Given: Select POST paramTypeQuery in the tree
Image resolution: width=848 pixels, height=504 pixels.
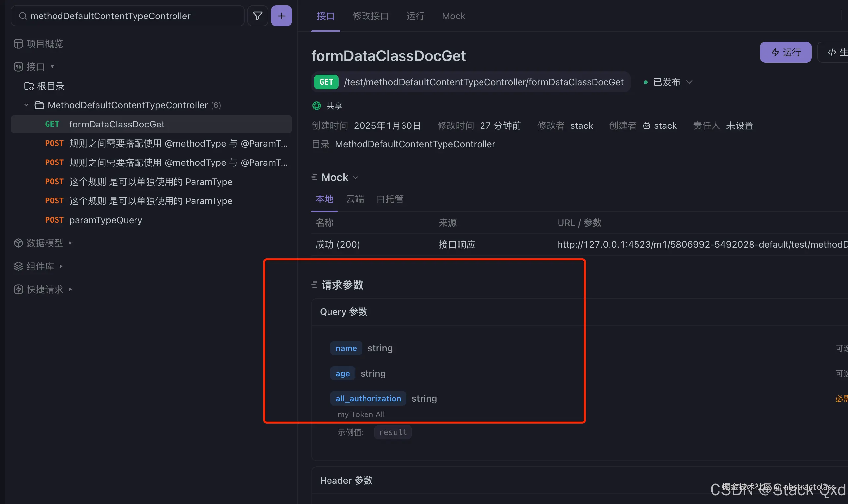Looking at the screenshot, I should (105, 220).
